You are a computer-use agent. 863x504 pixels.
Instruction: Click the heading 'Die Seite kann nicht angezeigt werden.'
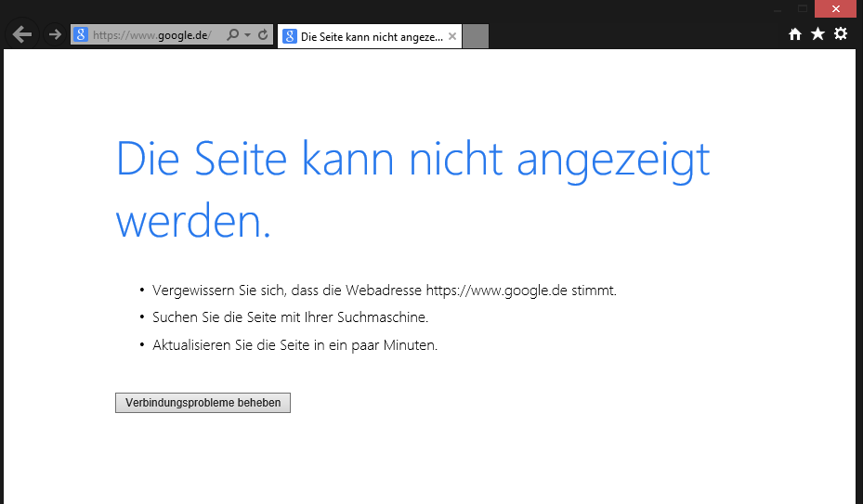click(412, 188)
